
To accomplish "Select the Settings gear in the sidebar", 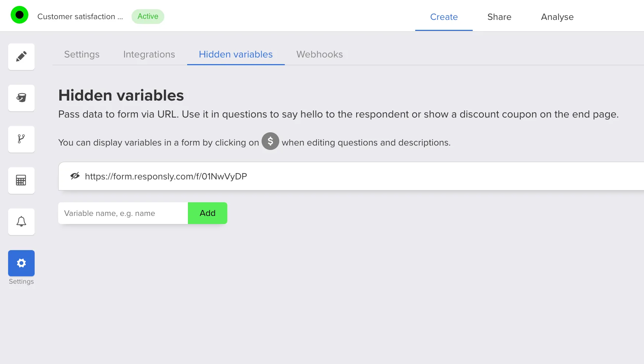I will [21, 263].
